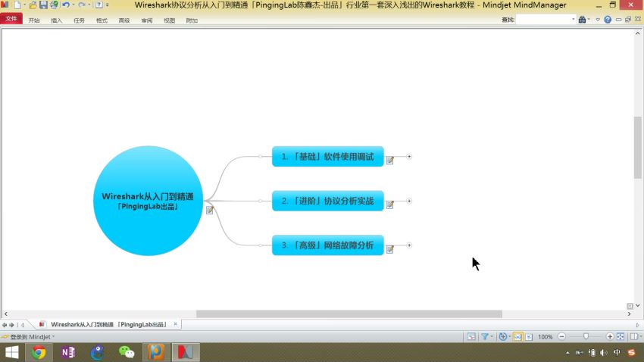
Task: Customize the quick access toolbar
Action: pyautogui.click(x=107, y=5)
